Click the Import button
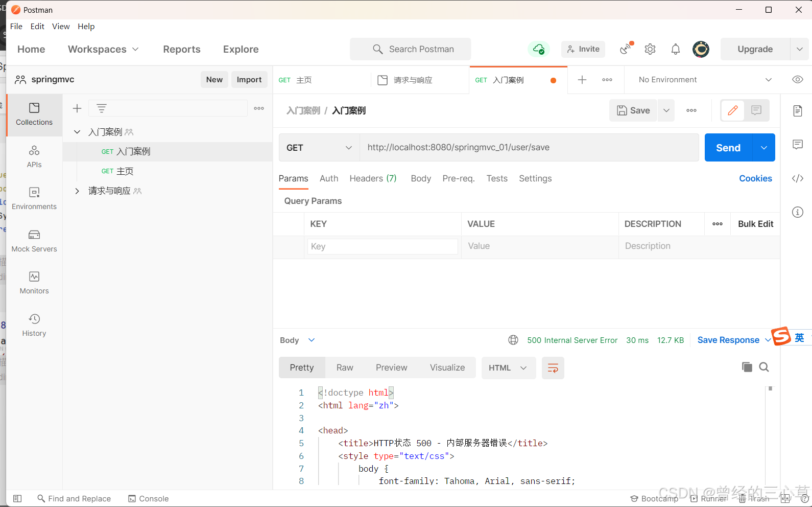Image resolution: width=812 pixels, height=507 pixels. [x=249, y=80]
